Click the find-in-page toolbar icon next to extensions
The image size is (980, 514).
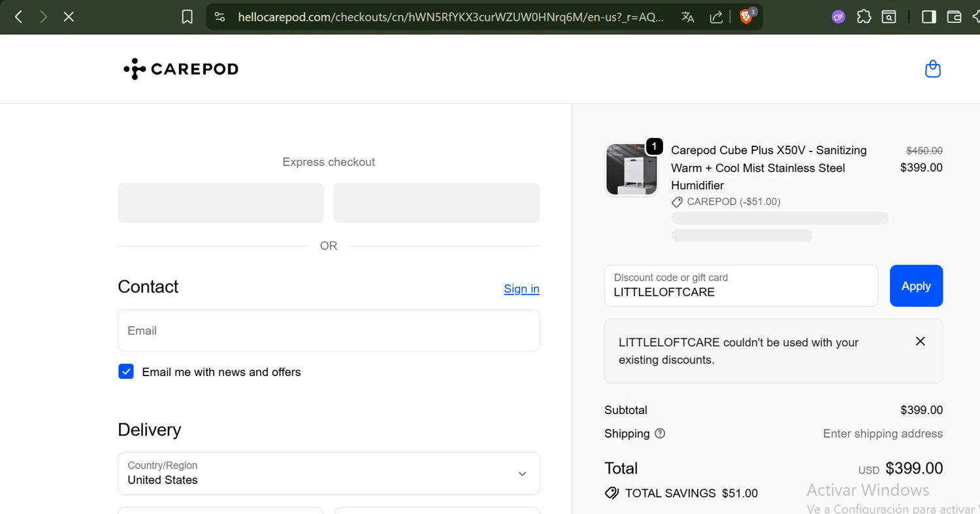pyautogui.click(x=889, y=17)
